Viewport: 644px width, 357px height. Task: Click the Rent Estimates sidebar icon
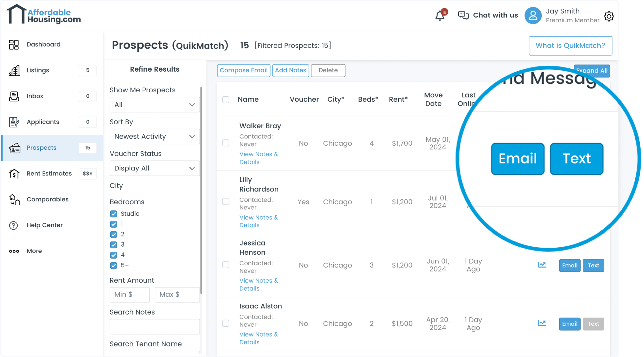(14, 174)
